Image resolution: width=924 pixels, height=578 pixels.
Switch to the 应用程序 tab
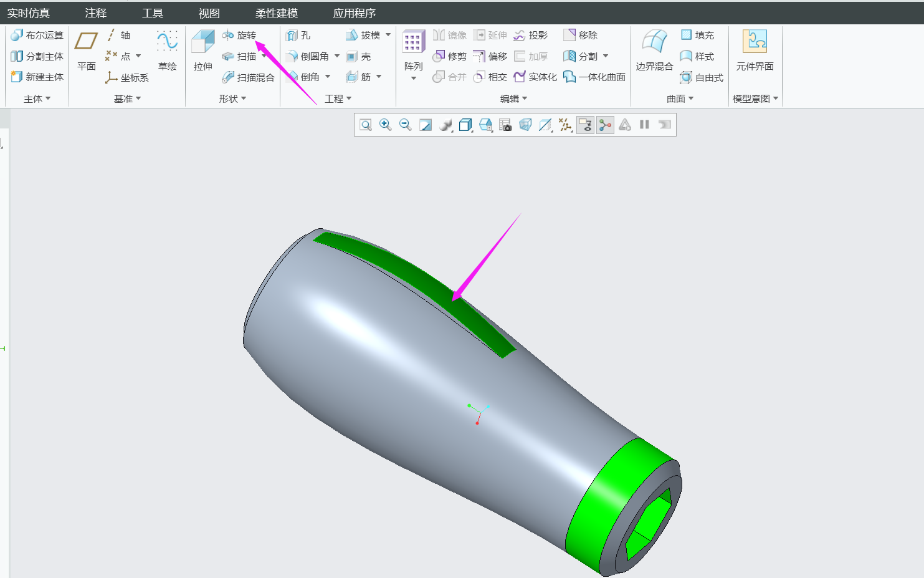355,13
